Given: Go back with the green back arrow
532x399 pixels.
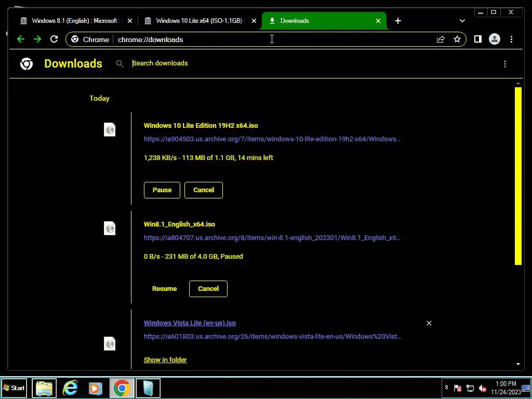Looking at the screenshot, I should 21,39.
